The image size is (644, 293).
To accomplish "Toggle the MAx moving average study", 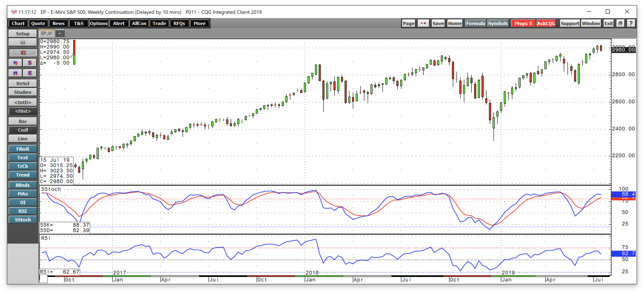I will [x=23, y=194].
